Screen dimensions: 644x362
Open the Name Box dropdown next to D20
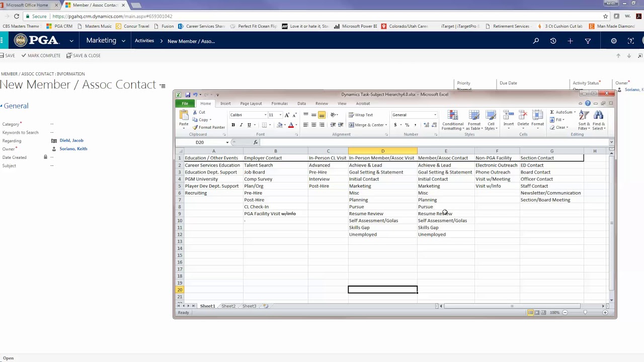227,142
